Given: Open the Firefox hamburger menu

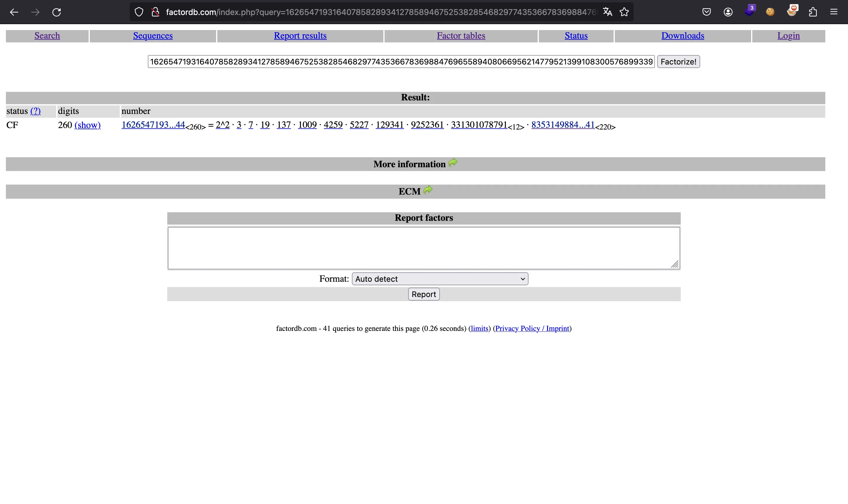Looking at the screenshot, I should click(x=834, y=12).
